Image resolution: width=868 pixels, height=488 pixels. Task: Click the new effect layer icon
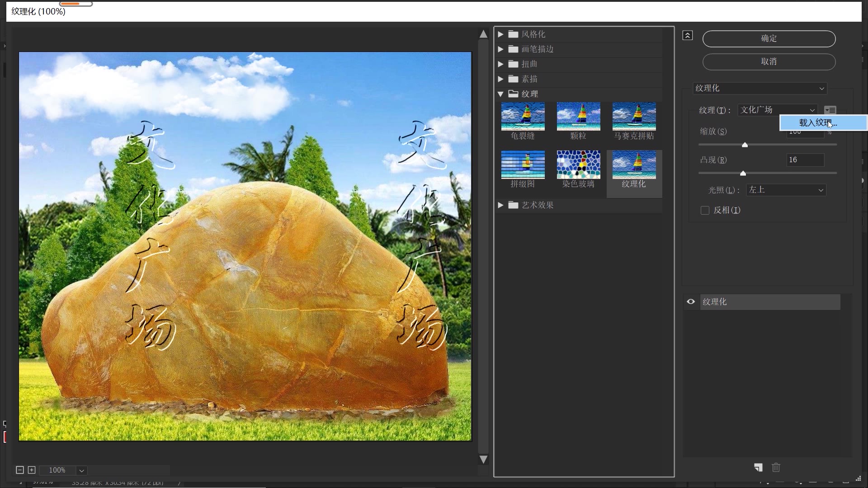(x=758, y=467)
